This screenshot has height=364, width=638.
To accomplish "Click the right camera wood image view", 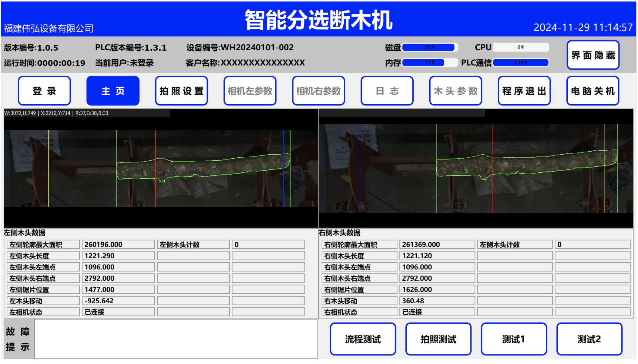I will coord(476,168).
